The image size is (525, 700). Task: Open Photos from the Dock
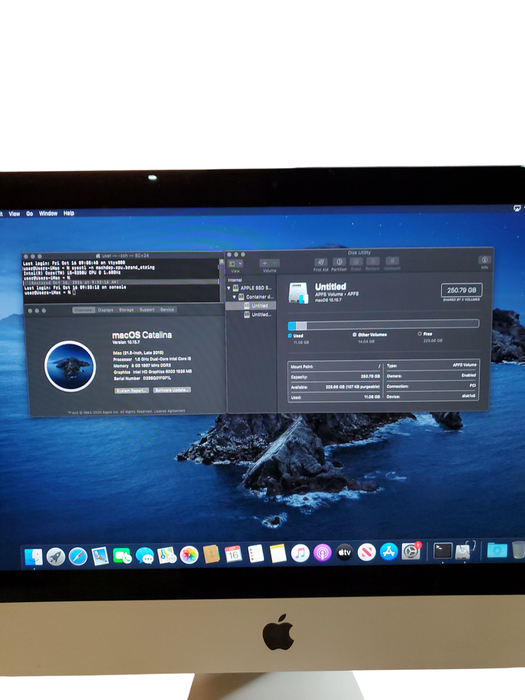(189, 555)
